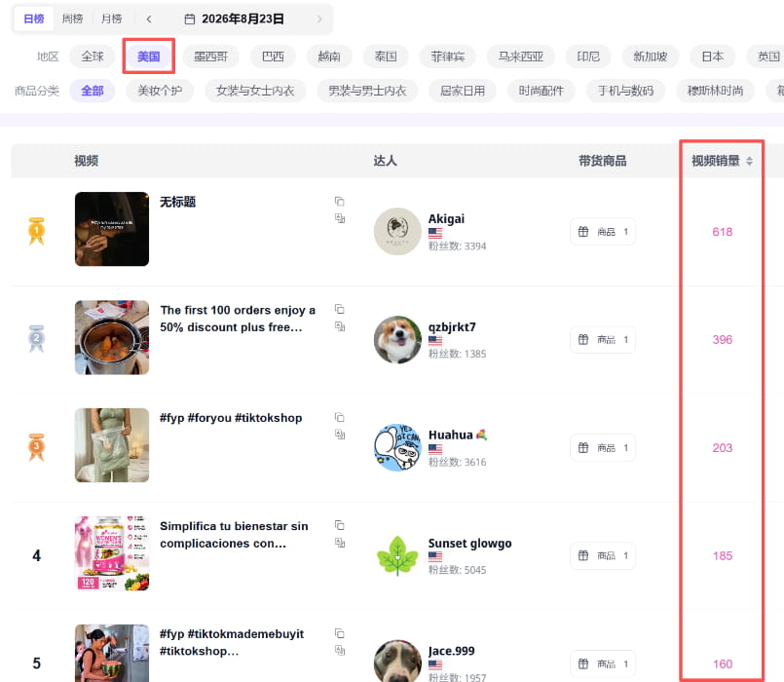The height and width of the screenshot is (682, 784).
Task: Open the 无标题 video thumbnail
Action: (112, 229)
